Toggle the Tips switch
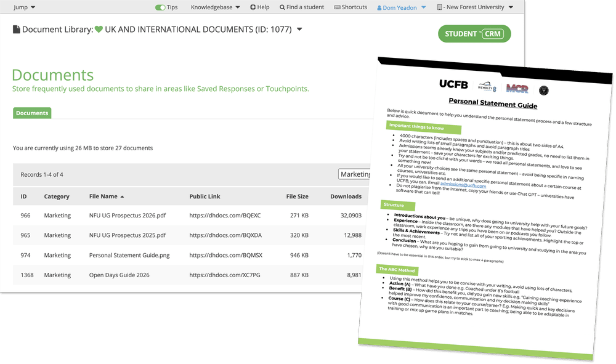Screen dimensions: 616x364 pyautogui.click(x=160, y=7)
